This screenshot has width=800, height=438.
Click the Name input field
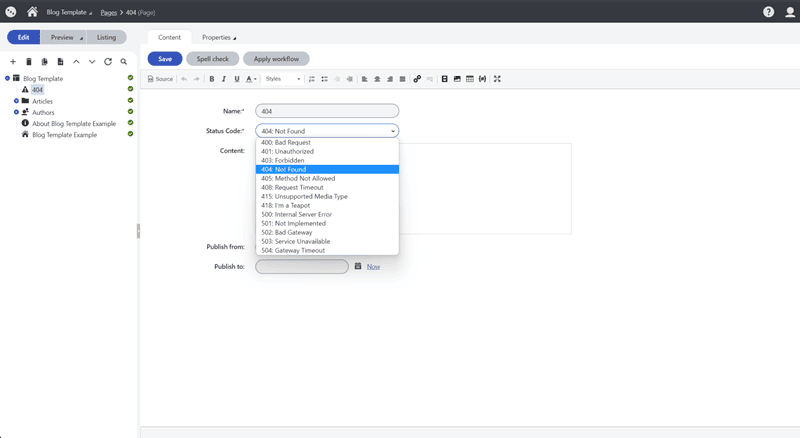[x=327, y=111]
